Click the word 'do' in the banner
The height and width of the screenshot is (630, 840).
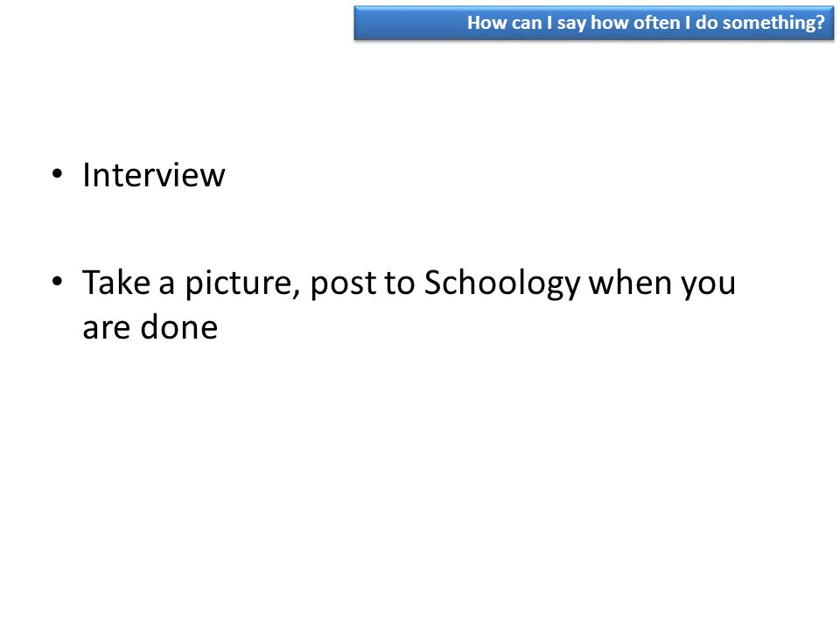(706, 23)
